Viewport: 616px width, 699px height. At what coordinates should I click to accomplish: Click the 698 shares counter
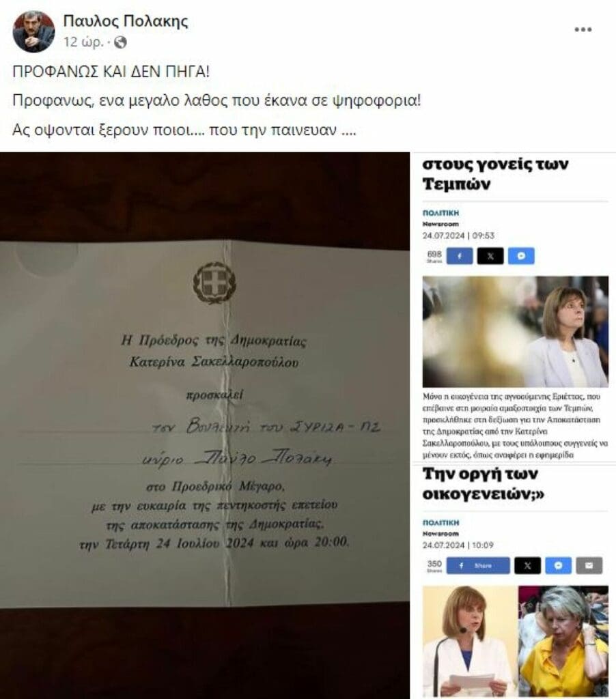[x=434, y=256]
